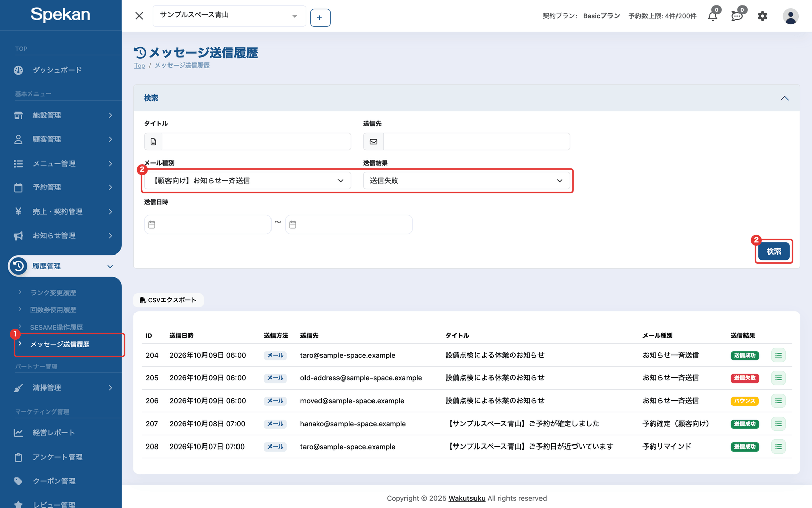Expand お知らせ管理 menu

click(61, 236)
